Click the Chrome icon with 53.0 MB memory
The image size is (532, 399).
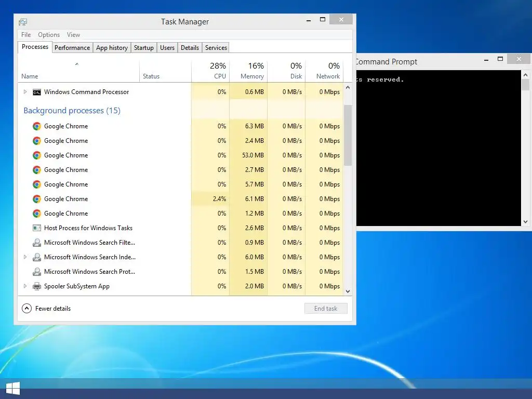(x=37, y=155)
